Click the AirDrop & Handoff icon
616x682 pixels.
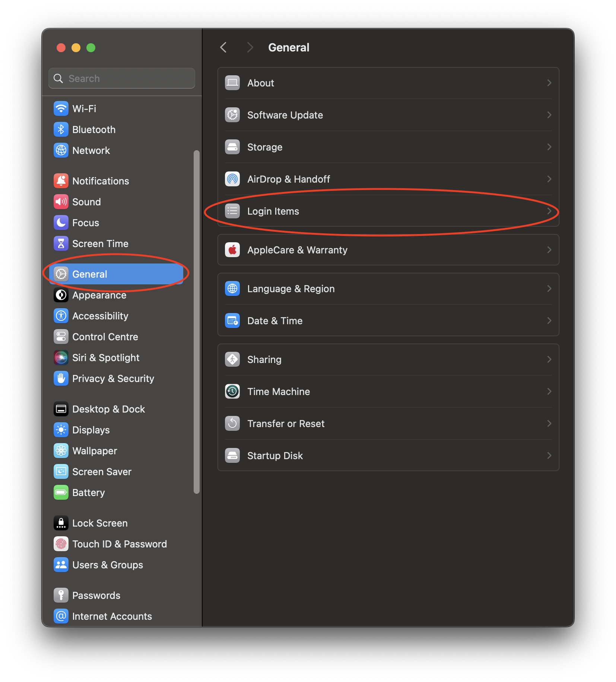coord(232,179)
